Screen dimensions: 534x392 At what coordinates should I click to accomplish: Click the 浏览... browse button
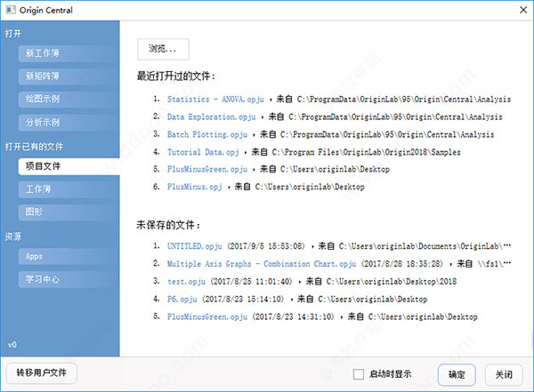tap(163, 50)
